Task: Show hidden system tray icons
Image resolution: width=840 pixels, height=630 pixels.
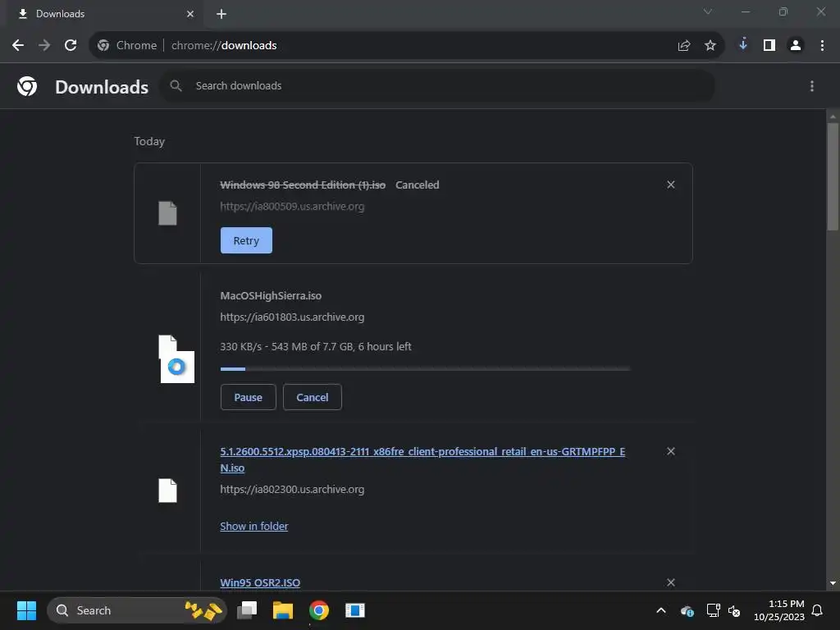Action: (x=661, y=610)
